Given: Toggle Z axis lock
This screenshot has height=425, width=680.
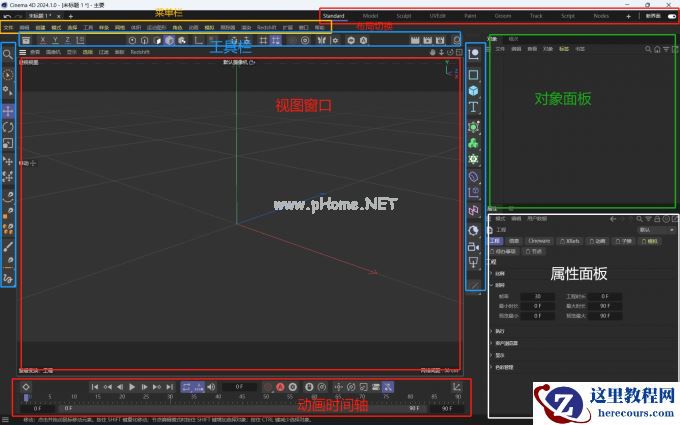Looking at the screenshot, I should click(x=68, y=40).
